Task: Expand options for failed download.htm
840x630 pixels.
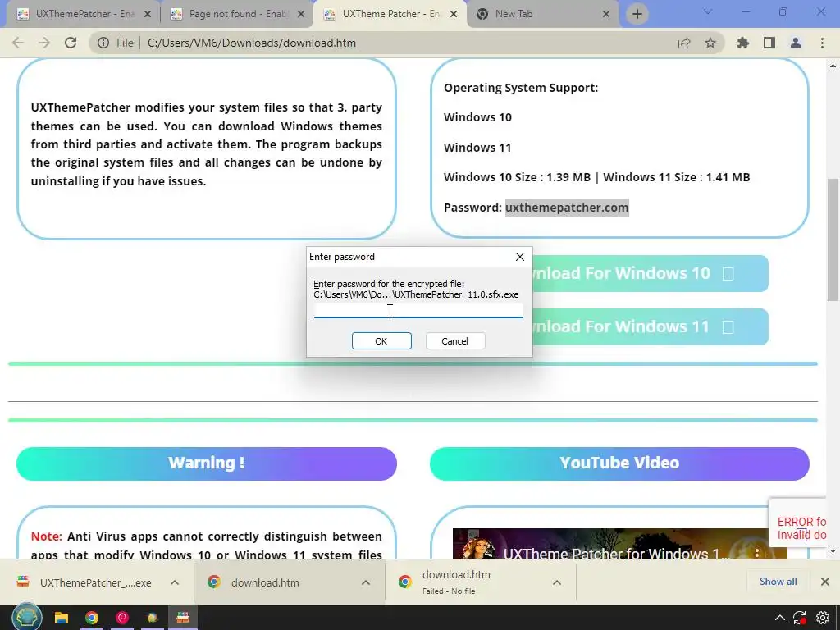Action: pyautogui.click(x=557, y=583)
